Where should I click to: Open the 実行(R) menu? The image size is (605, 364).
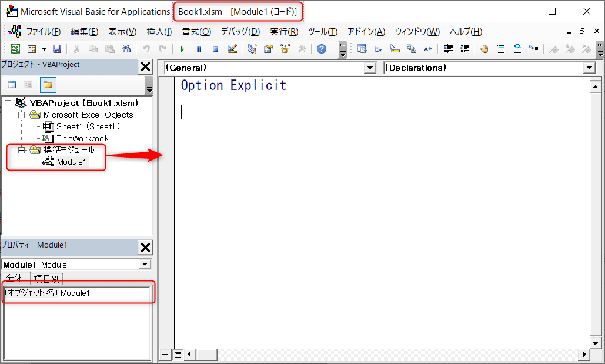pos(284,32)
